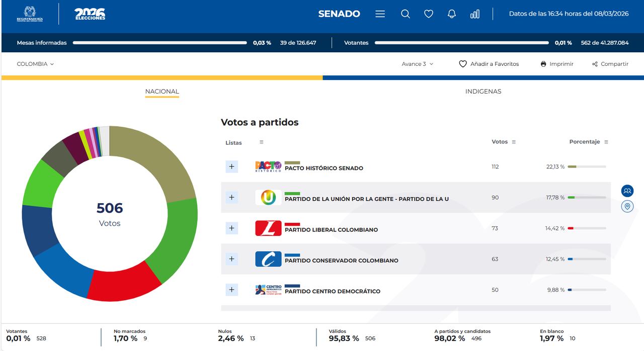644x351 pixels.
Task: Open the search icon in the top bar
Action: pos(406,14)
